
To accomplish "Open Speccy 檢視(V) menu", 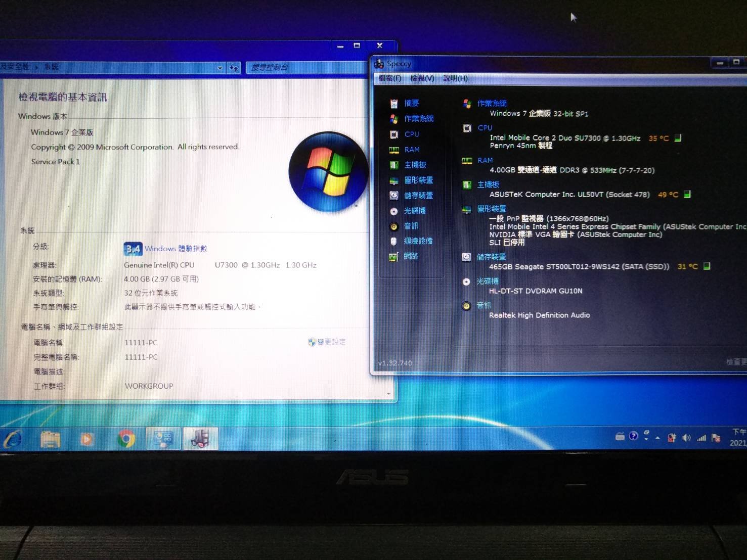I will (x=422, y=78).
